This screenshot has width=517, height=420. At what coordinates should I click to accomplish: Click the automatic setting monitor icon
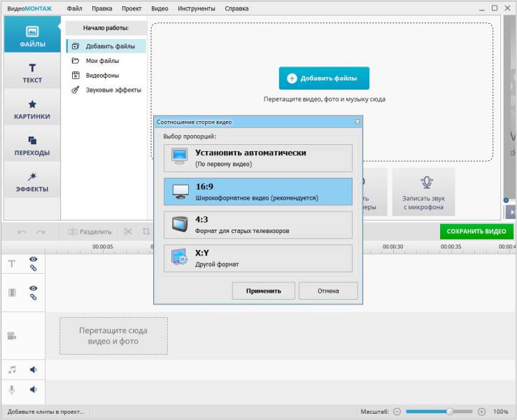click(179, 156)
